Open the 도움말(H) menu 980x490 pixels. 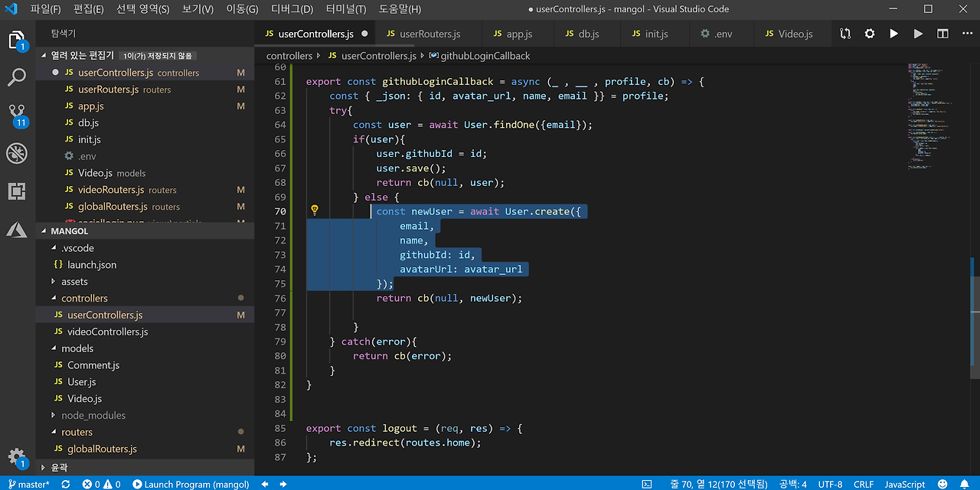[400, 9]
